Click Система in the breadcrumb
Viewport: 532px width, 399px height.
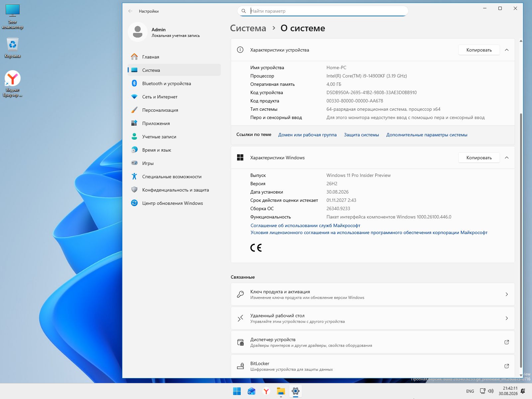tap(248, 28)
